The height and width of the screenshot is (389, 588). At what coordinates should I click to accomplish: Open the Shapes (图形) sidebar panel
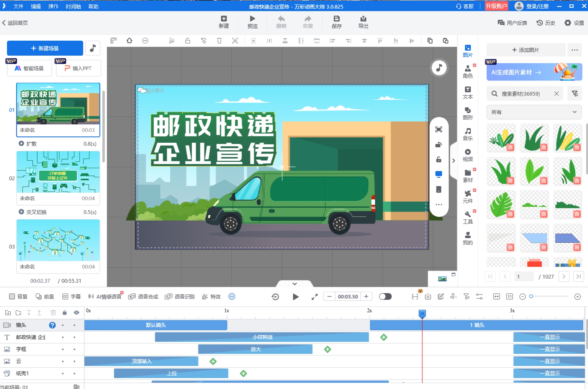467,113
